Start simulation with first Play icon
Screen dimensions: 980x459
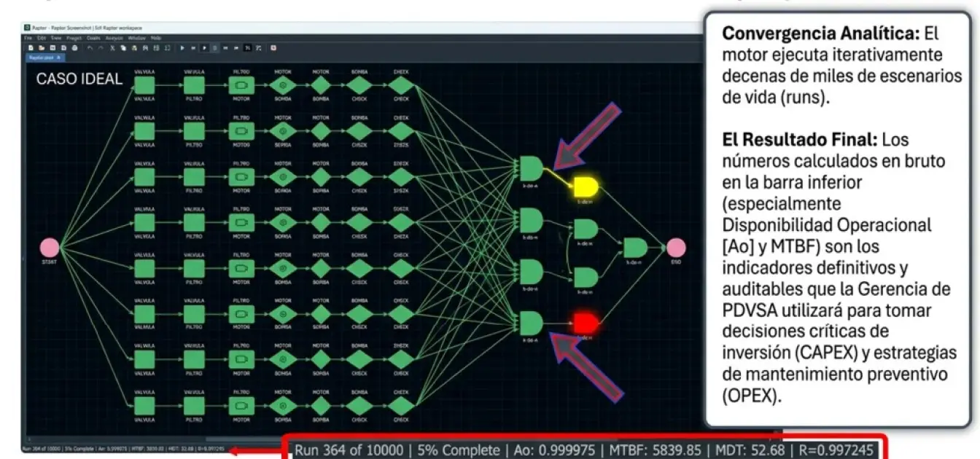coord(182,47)
